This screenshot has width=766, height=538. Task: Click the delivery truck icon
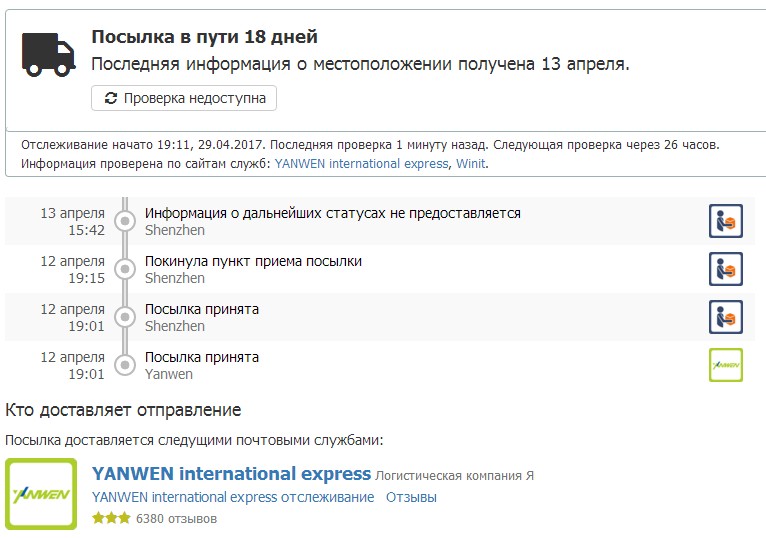pyautogui.click(x=48, y=54)
